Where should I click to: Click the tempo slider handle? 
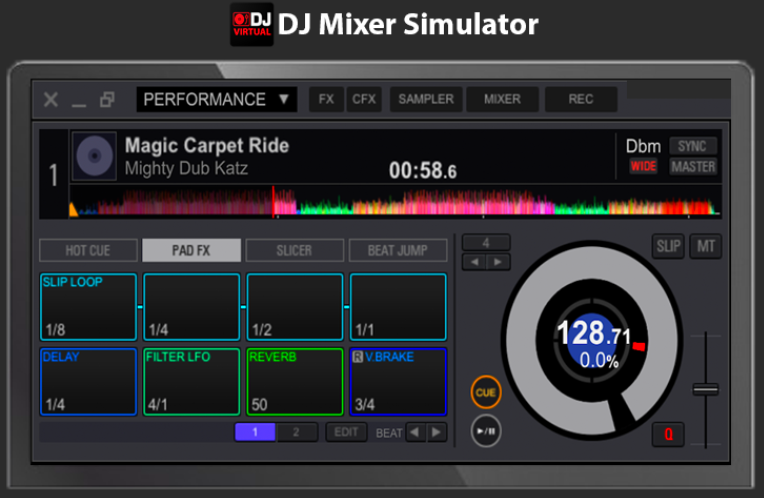tap(706, 388)
